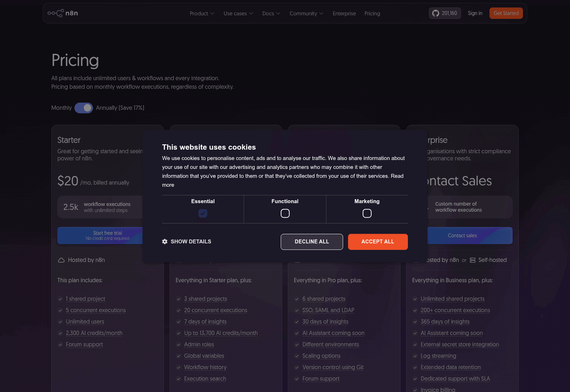Screen dimensions: 570x392
Task: Click the Unlimited users feature link
Action: [85, 322]
